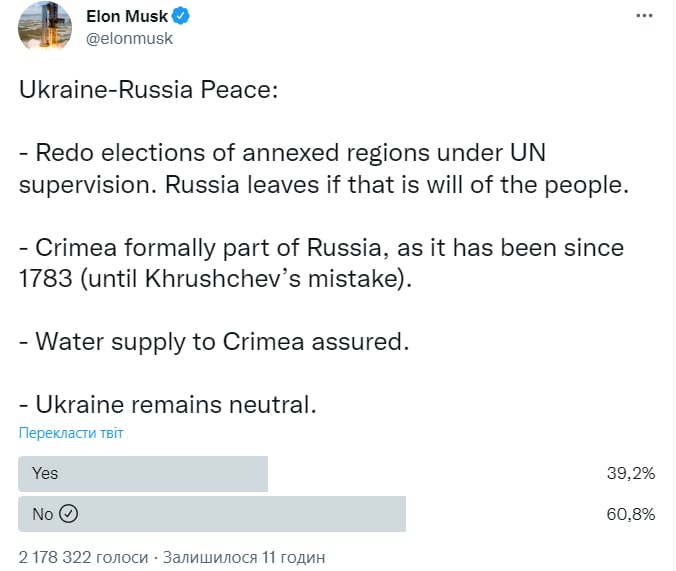Click the 'Water supply to Crimea assured' line
Image resolution: width=676 pixels, height=571 pixels.
pos(214,340)
